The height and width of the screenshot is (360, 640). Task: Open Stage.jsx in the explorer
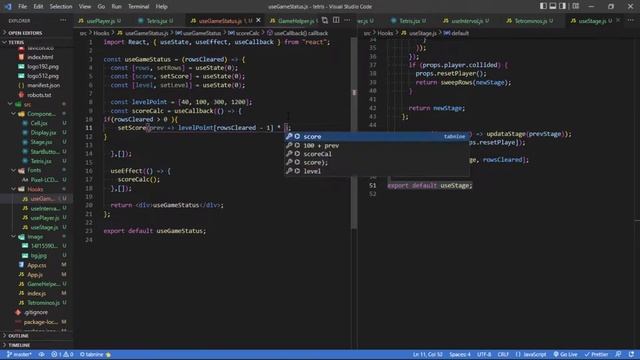click(x=41, y=142)
